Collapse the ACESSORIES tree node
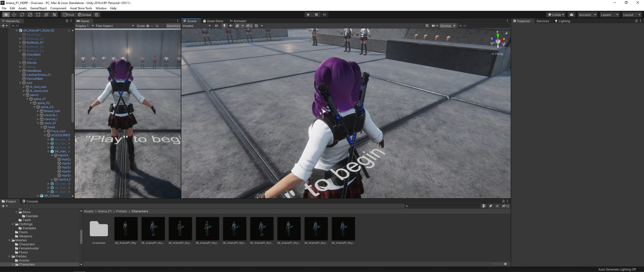Viewport: 644px width, 272px height. click(x=45, y=135)
